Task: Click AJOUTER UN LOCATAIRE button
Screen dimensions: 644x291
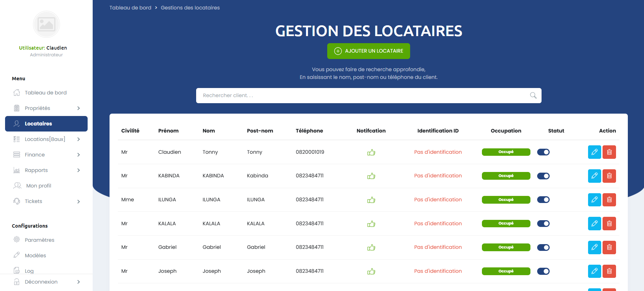Action: [x=369, y=51]
